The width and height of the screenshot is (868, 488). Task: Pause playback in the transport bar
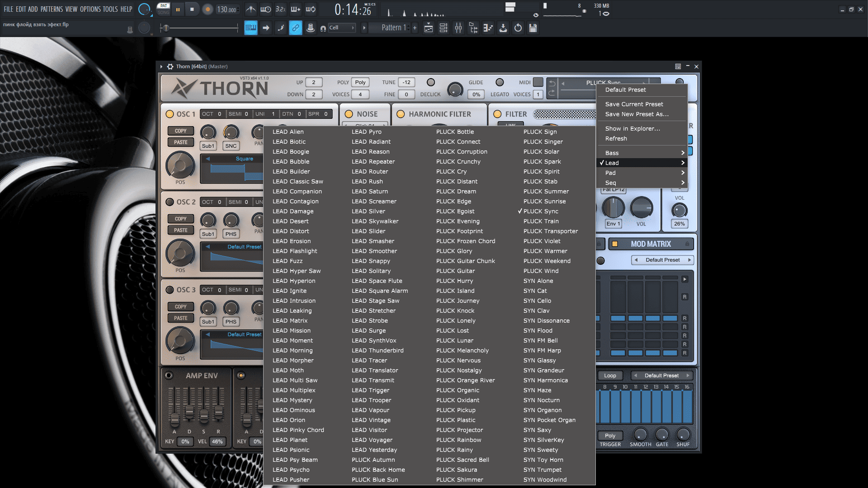coord(178,9)
